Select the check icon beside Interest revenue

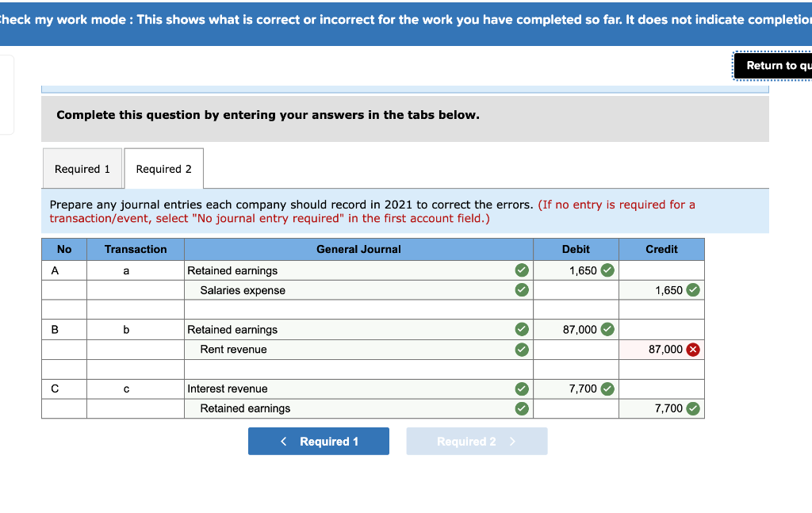522,389
